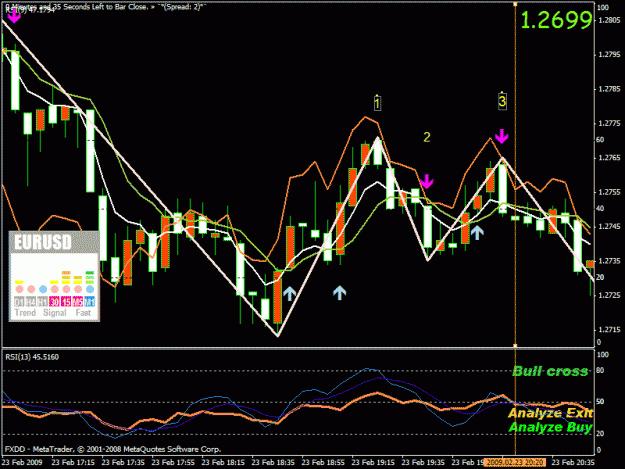Screen dimensions: 625x469
Task: Click the blue dot above the M1 box
Action: coord(90,289)
